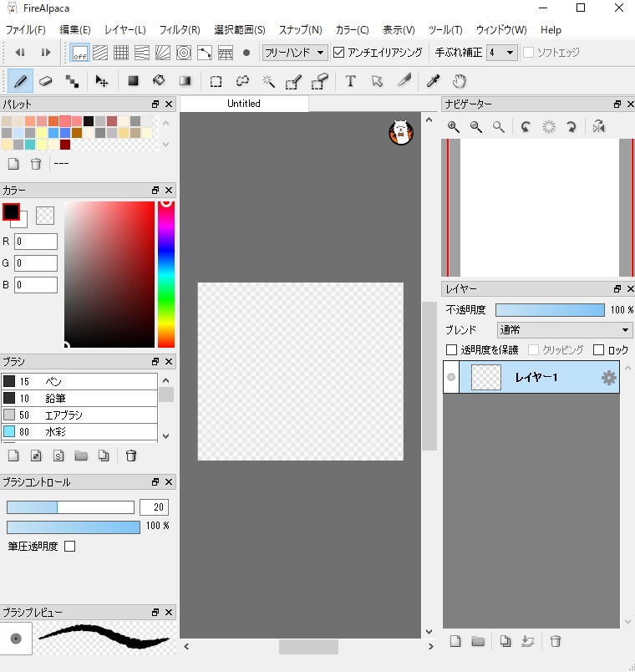Rotate canvas right in Navigator

[x=571, y=127]
